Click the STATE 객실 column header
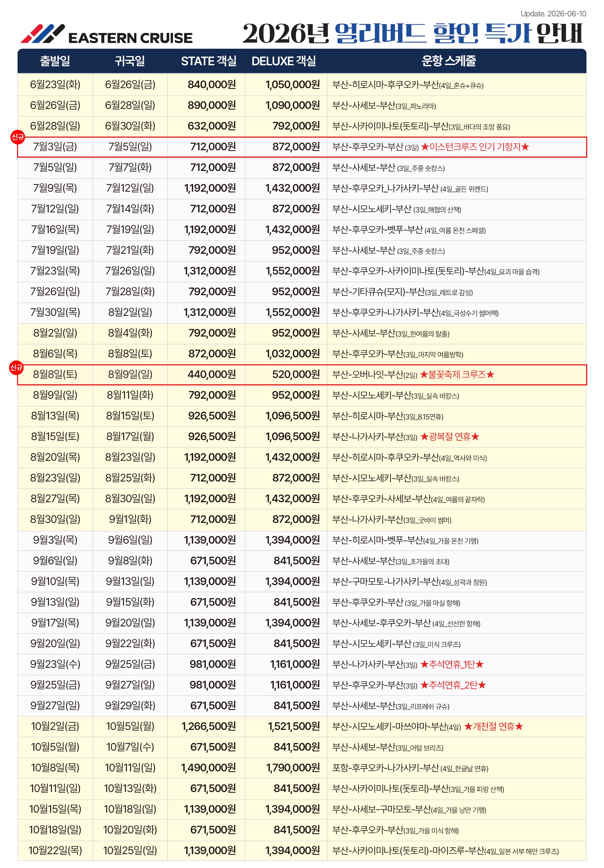This screenshot has width=604, height=868. [x=209, y=61]
